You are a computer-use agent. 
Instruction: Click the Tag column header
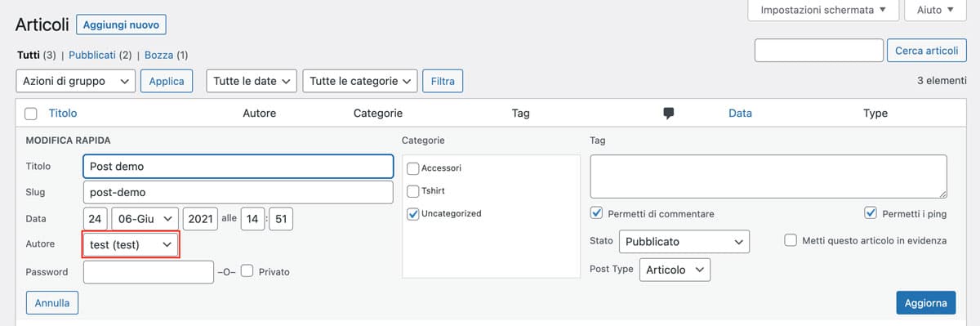point(520,114)
